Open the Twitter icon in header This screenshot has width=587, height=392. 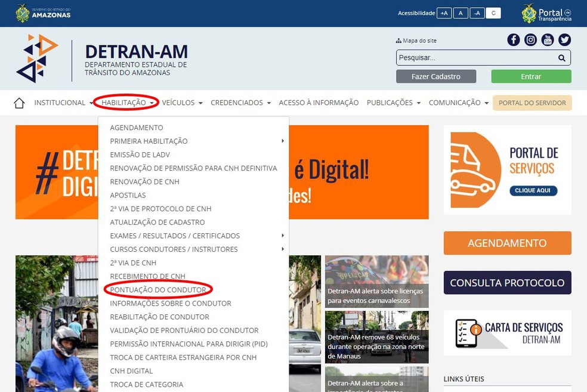click(564, 40)
